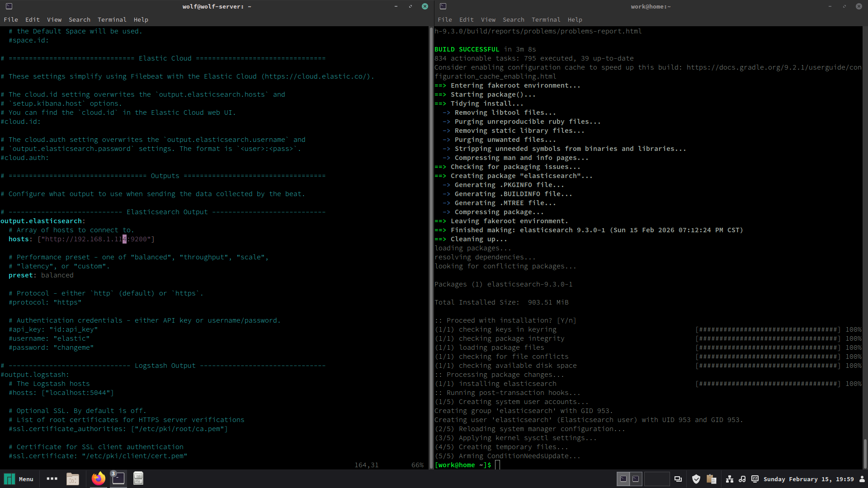Open the Manjaro Menu launcher
This screenshot has height=488, width=868.
pyautogui.click(x=19, y=479)
